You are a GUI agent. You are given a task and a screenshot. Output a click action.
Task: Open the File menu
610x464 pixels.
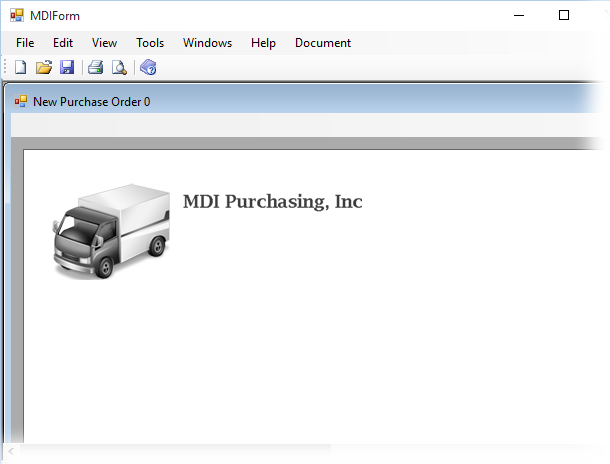coord(25,43)
